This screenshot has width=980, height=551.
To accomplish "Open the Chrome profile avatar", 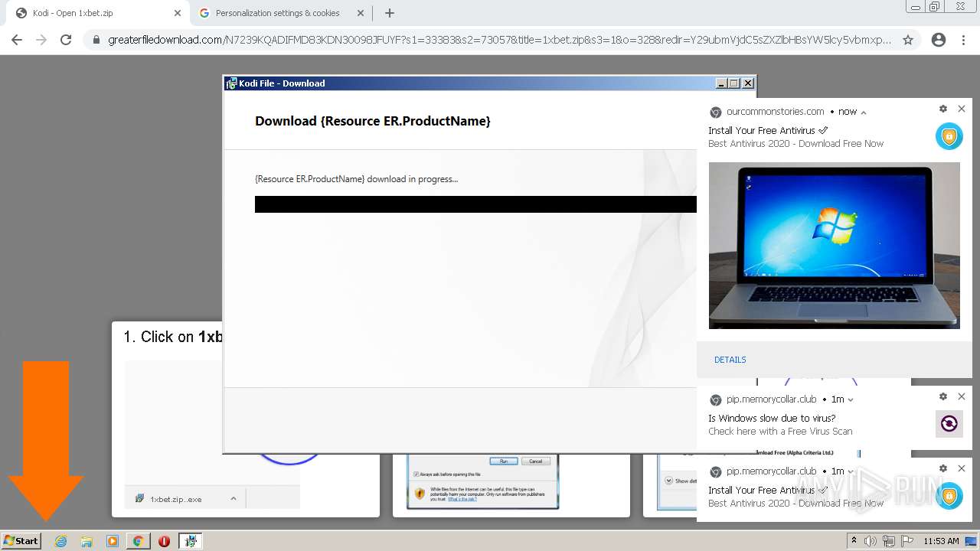I will tap(939, 40).
